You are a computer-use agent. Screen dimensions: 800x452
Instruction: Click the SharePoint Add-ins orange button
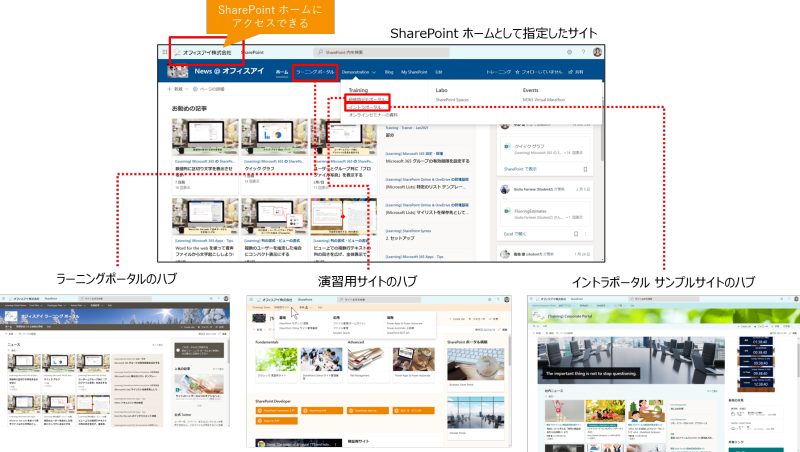coord(368,410)
